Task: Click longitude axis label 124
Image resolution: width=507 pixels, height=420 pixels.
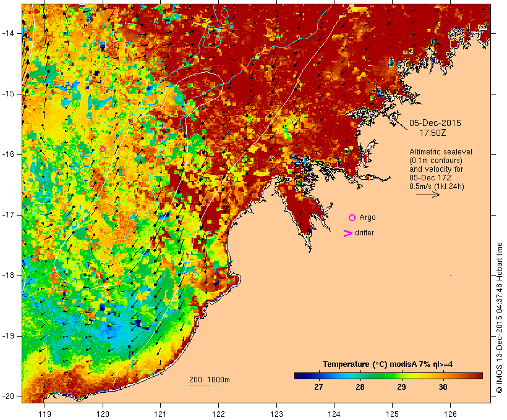Action: tap(334, 414)
